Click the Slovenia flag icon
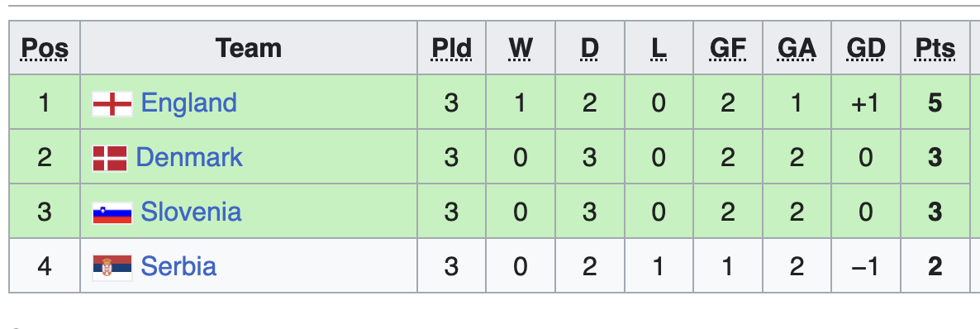 112,212
